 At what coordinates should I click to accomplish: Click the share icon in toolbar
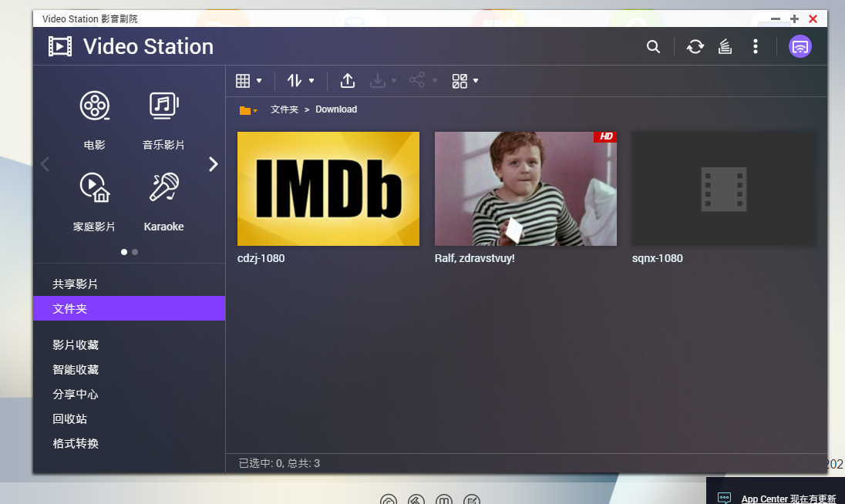click(416, 80)
